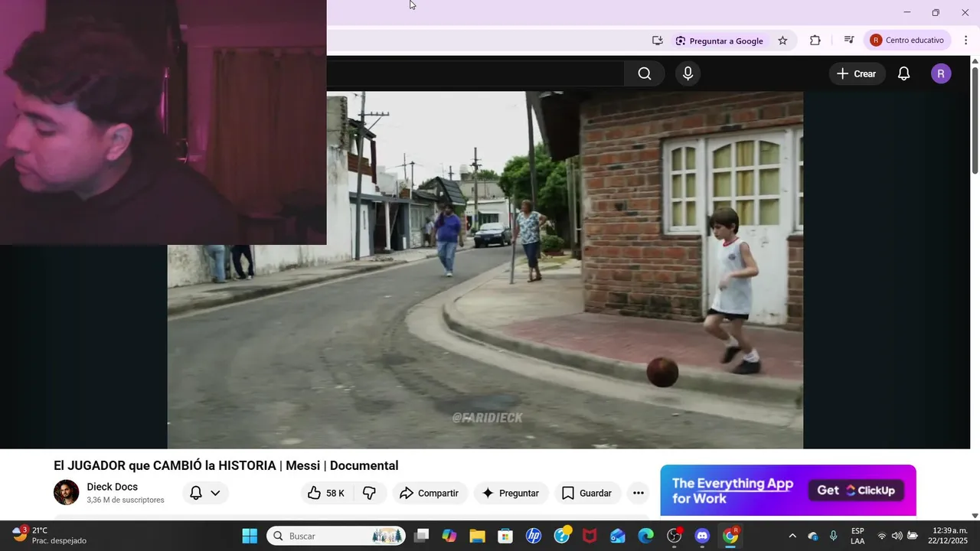Screen dimensions: 980x551
Task: Click the Preguntar AI button
Action: pyautogui.click(x=511, y=494)
